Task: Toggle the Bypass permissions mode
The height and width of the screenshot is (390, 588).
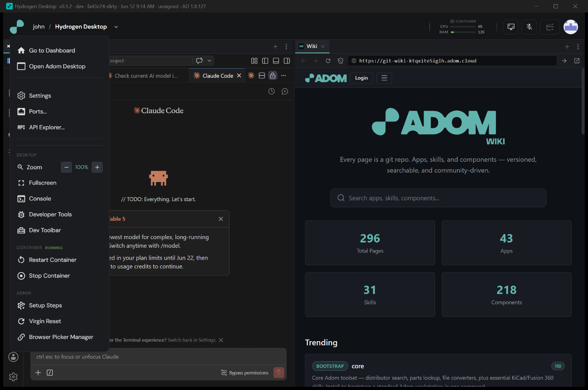Action: (x=245, y=373)
